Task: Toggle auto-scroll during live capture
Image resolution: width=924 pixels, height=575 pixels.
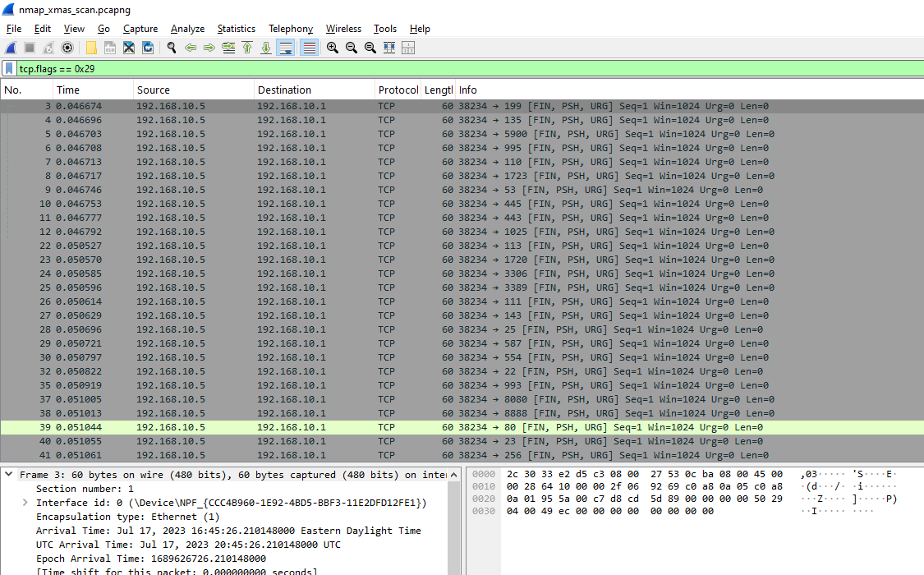Action: tap(285, 47)
